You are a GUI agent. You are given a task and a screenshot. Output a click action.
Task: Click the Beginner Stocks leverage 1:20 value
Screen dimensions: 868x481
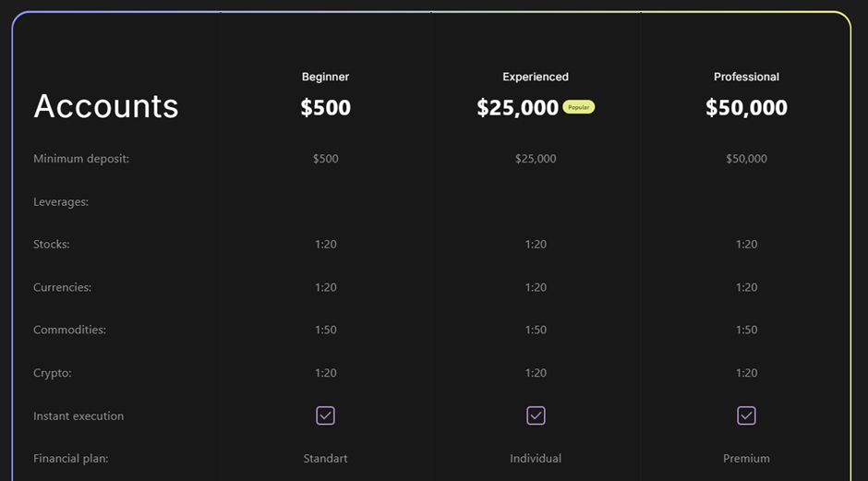click(325, 244)
